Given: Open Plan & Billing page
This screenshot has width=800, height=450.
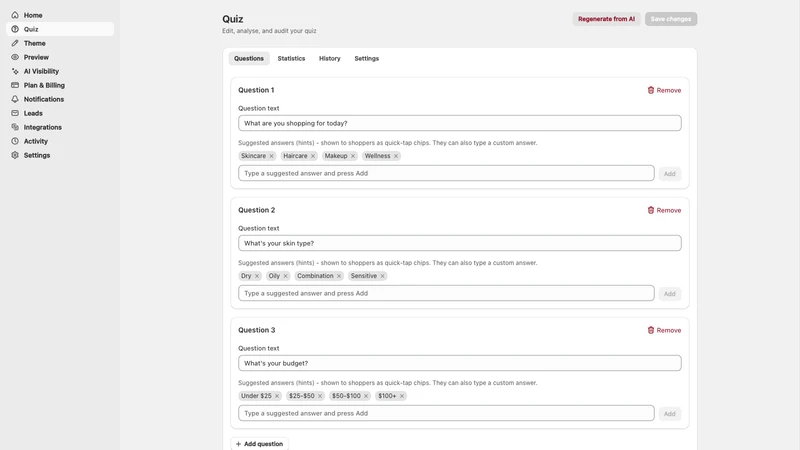Looking at the screenshot, I should pyautogui.click(x=60, y=85).
